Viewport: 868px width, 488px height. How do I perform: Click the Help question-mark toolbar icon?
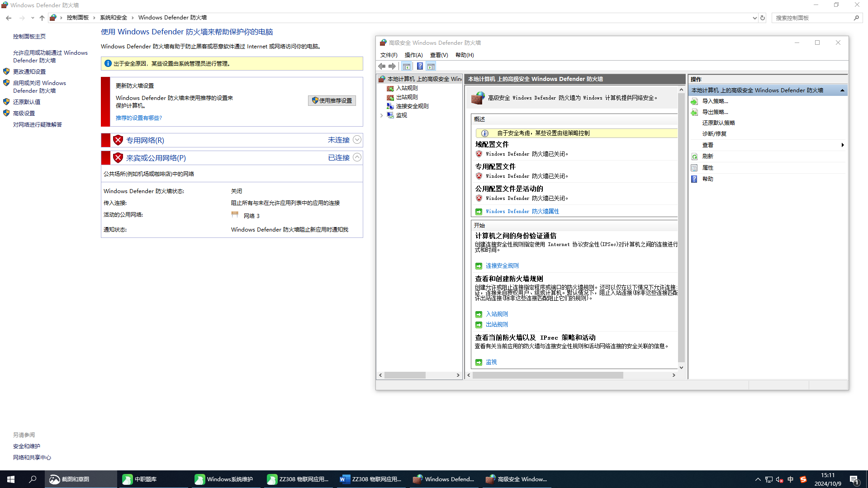(x=420, y=66)
